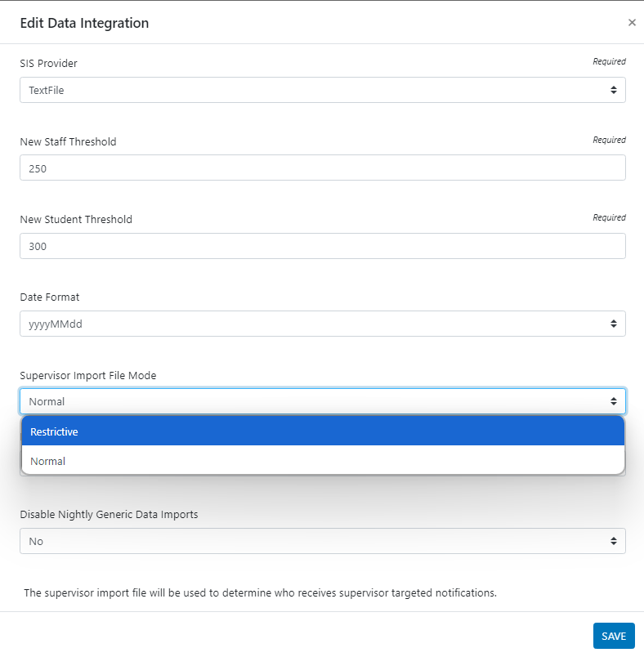Close the Edit Data Integration dialog
Viewport: 644px width, 657px height.
coord(632,23)
